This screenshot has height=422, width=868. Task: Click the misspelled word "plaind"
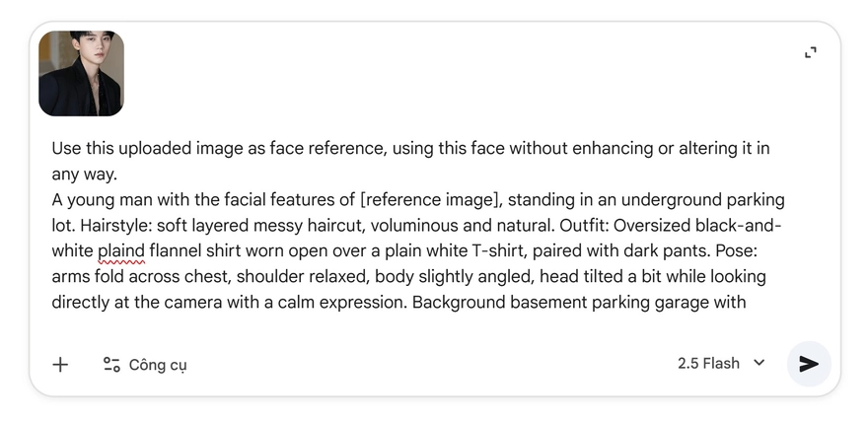[x=121, y=250]
